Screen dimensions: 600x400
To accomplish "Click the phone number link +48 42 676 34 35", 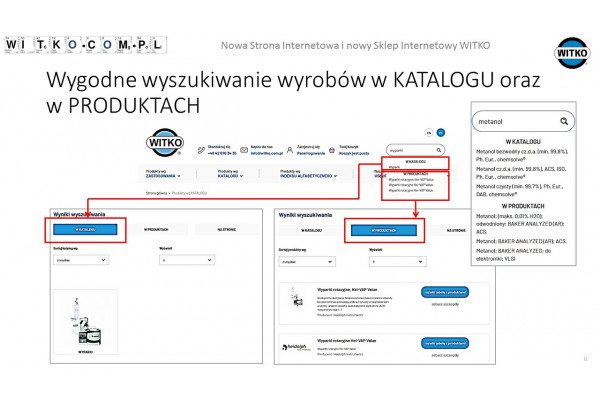I will click(222, 153).
